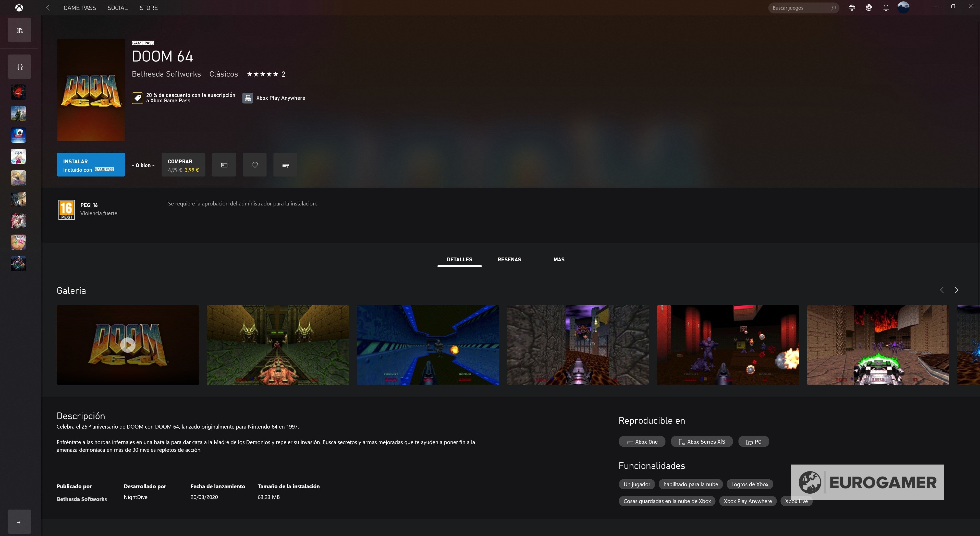Click the DOOM 64 cover art
This screenshot has height=536, width=980.
(x=91, y=90)
